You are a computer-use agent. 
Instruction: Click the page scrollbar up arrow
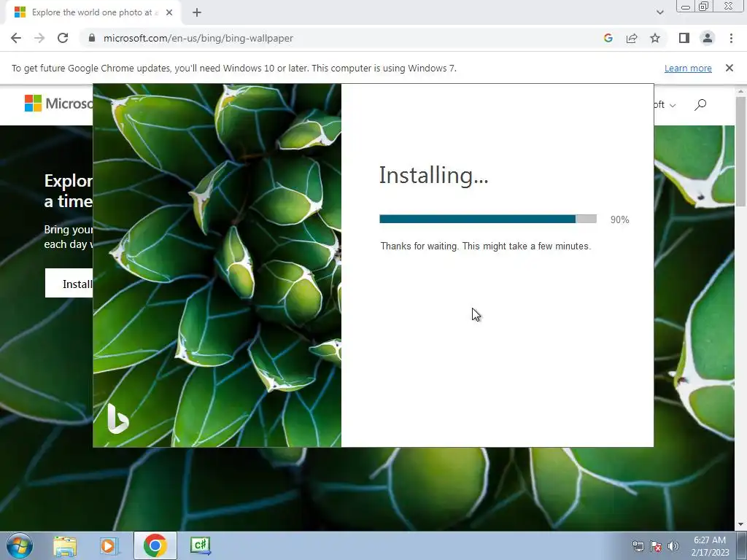[741, 91]
